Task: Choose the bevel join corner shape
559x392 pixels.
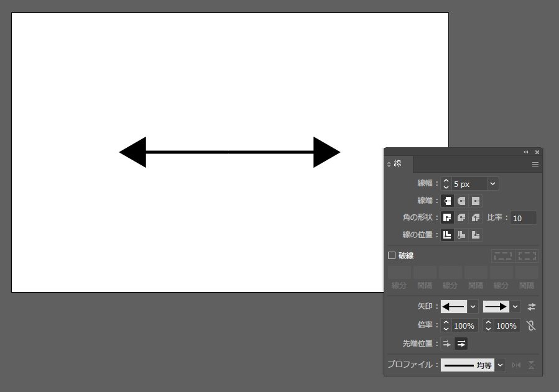Action: (475, 218)
